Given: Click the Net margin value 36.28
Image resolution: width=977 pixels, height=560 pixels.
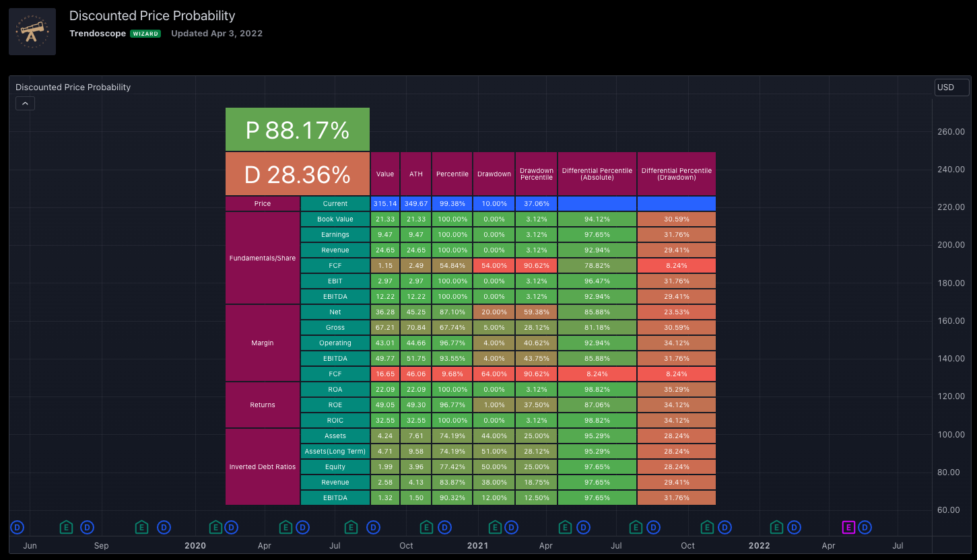Looking at the screenshot, I should click(x=385, y=312).
